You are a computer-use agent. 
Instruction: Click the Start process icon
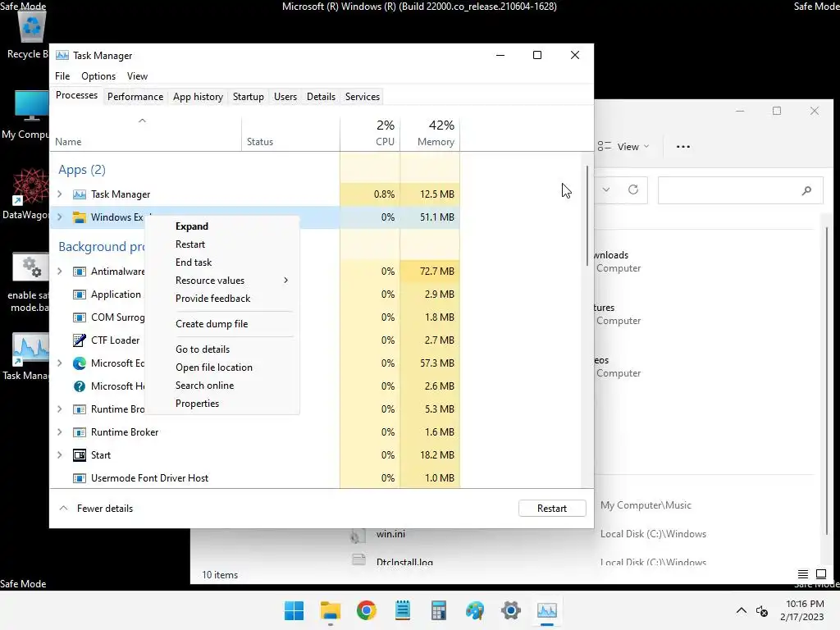coord(80,454)
